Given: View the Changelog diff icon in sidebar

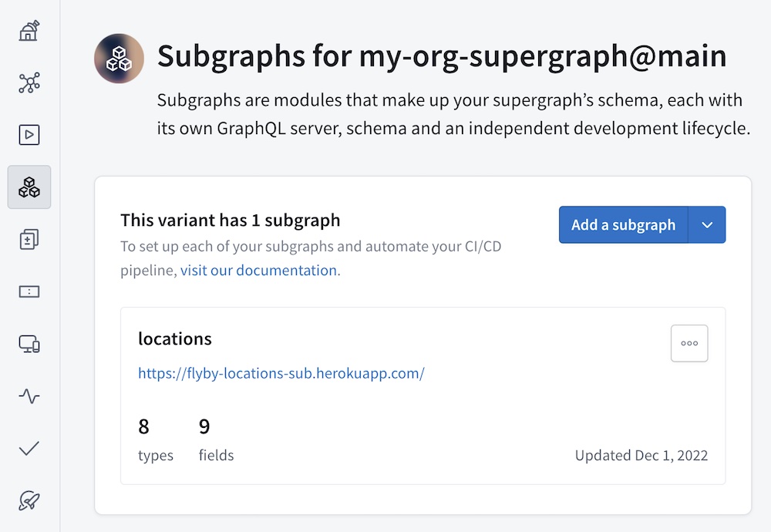Looking at the screenshot, I should 29,239.
